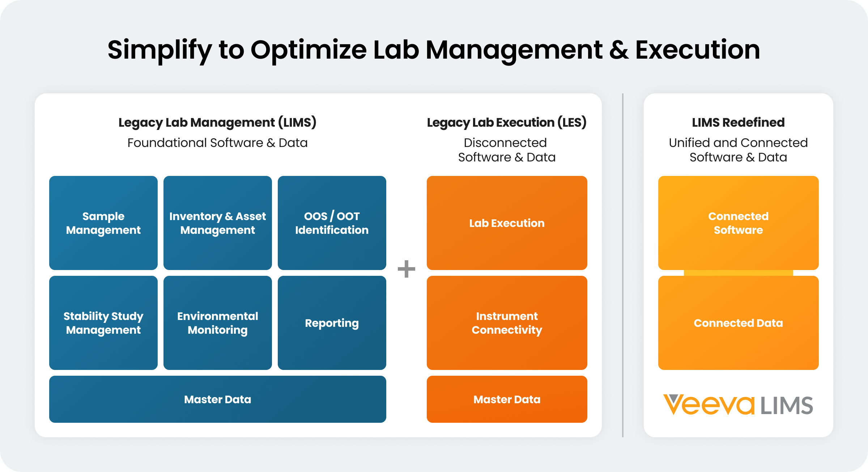868x472 pixels.
Task: Select the Sample Management tile
Action: tap(103, 223)
